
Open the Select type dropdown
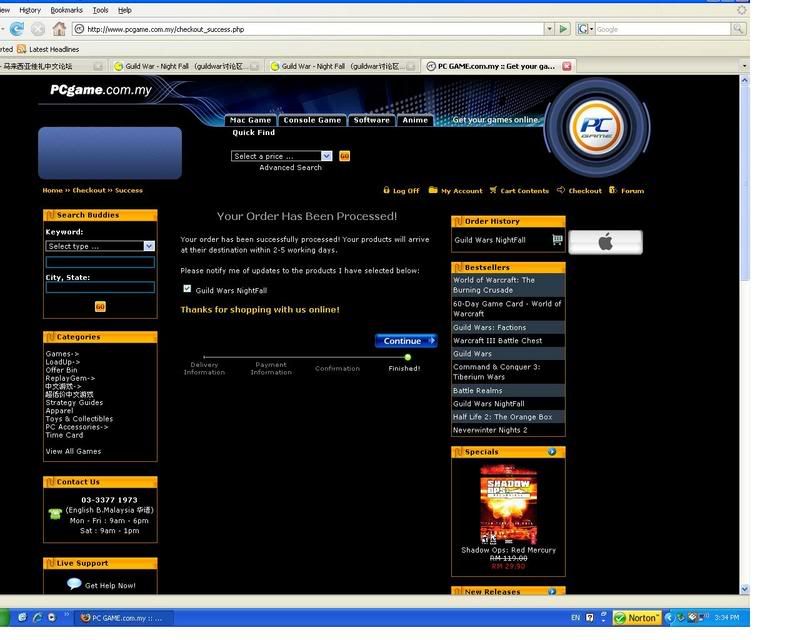click(149, 246)
